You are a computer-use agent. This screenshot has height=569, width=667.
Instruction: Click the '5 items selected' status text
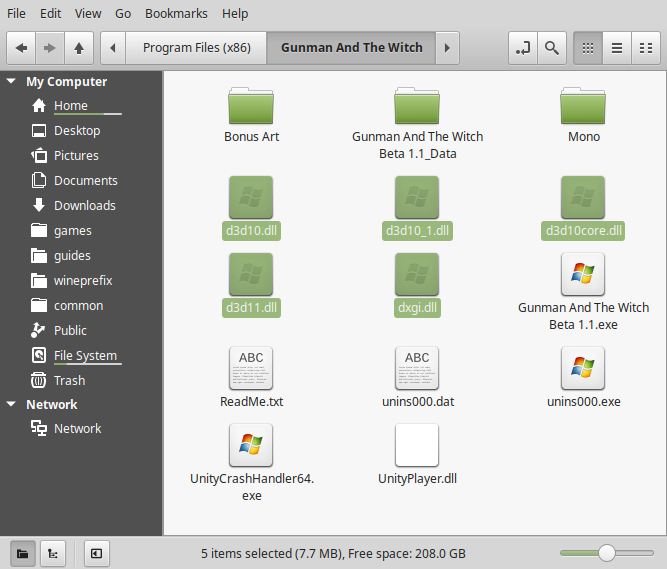pyautogui.click(x=333, y=554)
